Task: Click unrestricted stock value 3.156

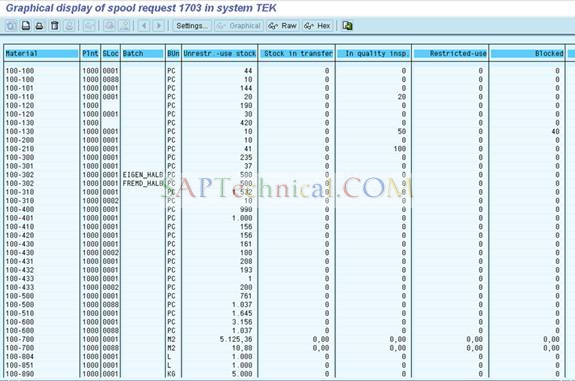Action: (242, 322)
